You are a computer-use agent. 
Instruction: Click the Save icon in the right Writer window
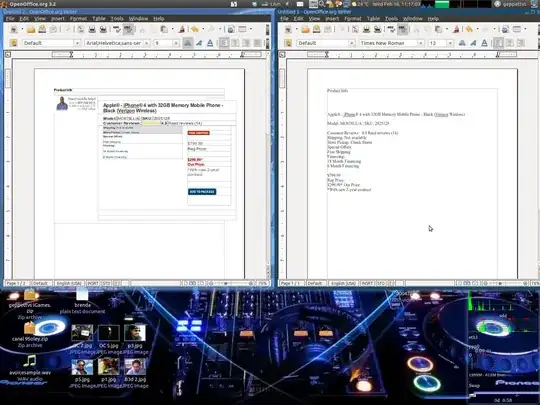316,29
